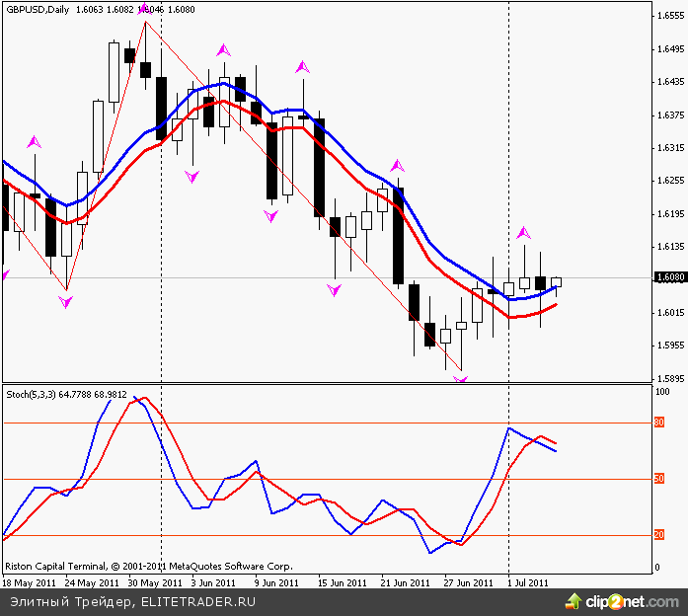
Task: Click the clip2net logo icon
Action: [573, 600]
